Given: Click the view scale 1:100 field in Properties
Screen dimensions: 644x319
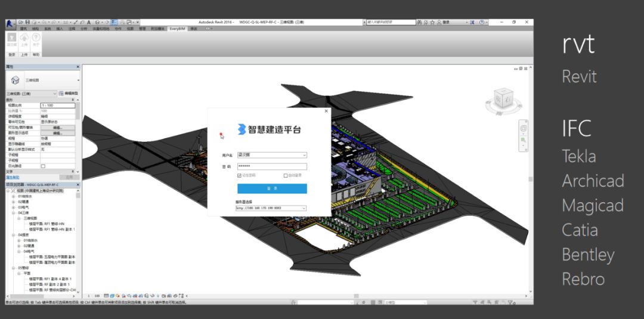Looking at the screenshot, I should [57, 106].
